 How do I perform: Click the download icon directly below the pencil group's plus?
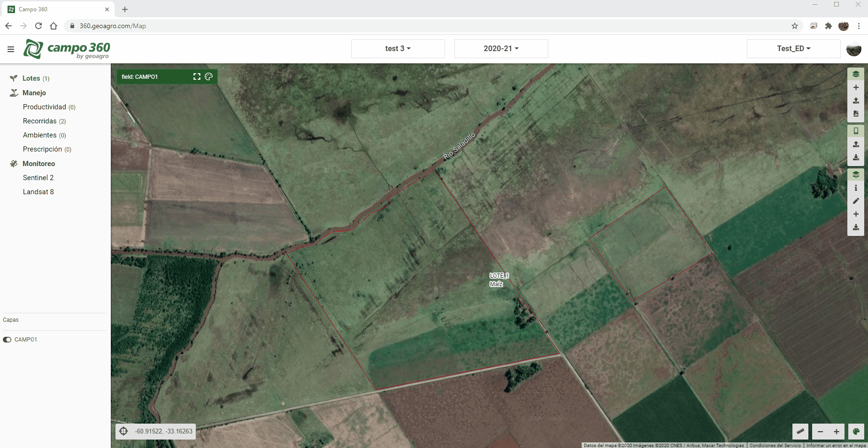coord(856,228)
